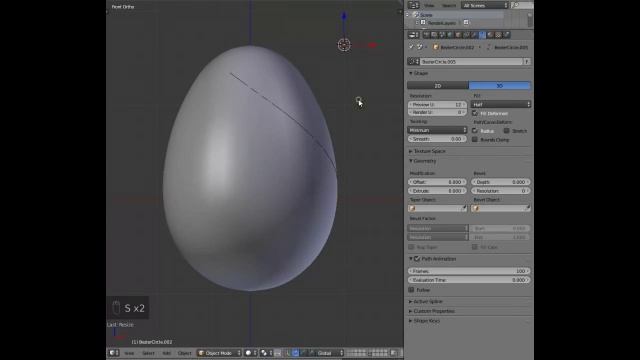
Task: Select the scale manipulator icon
Action: [x=311, y=353]
